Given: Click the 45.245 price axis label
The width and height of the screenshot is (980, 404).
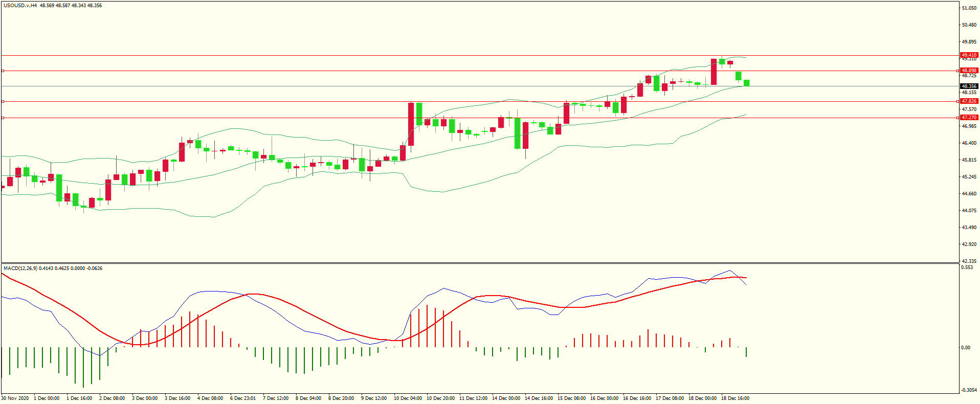Looking at the screenshot, I should pyautogui.click(x=969, y=177).
